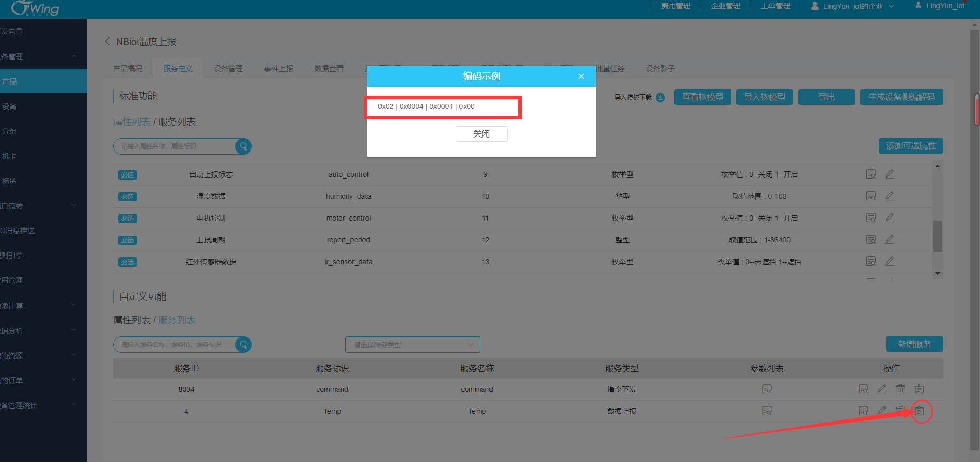The image size is (980, 462).
Task: View details of the auto_control property
Action: 871,174
